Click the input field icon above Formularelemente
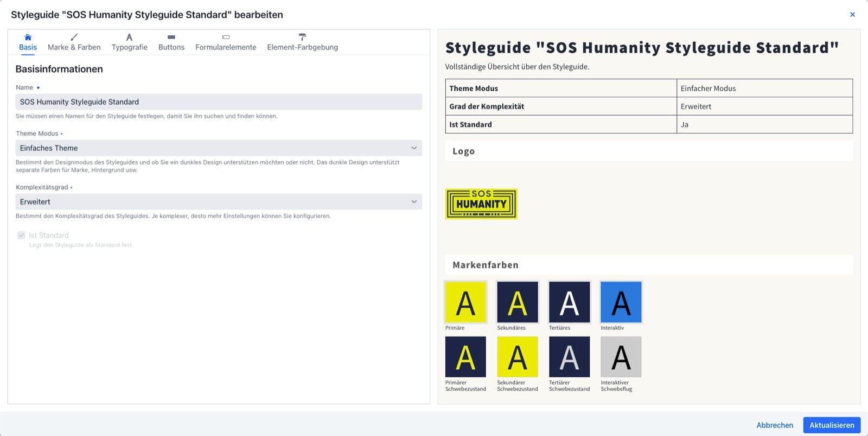The image size is (868, 436). [x=226, y=37]
